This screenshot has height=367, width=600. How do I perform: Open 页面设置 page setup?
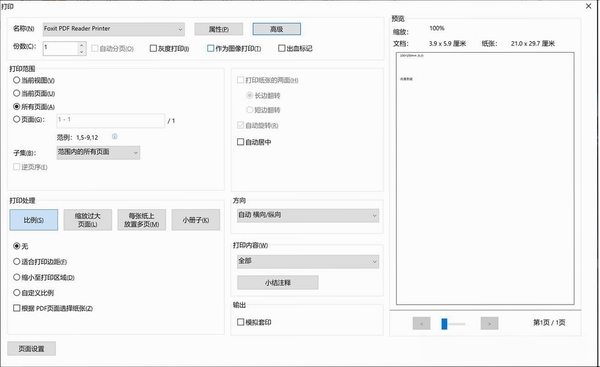click(x=31, y=349)
